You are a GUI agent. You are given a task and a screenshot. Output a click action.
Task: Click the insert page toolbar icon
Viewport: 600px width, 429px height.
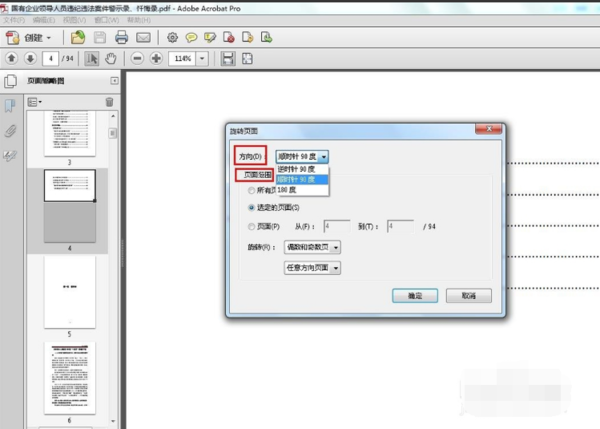(266, 38)
